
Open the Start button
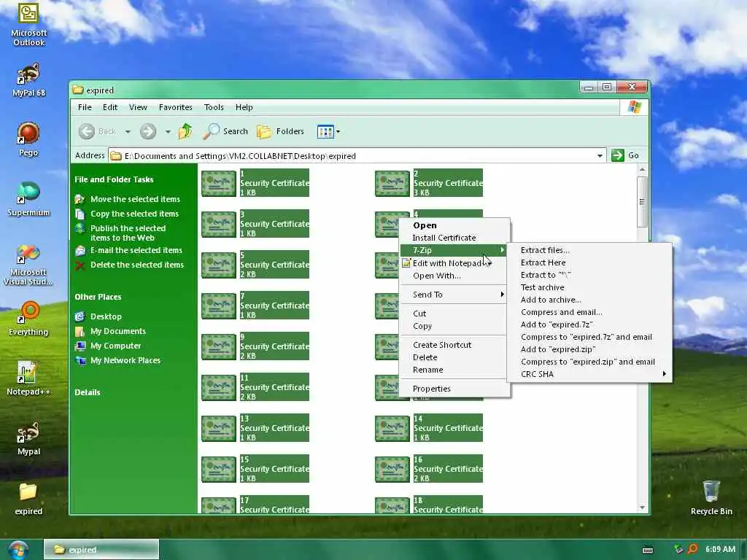coord(18,551)
